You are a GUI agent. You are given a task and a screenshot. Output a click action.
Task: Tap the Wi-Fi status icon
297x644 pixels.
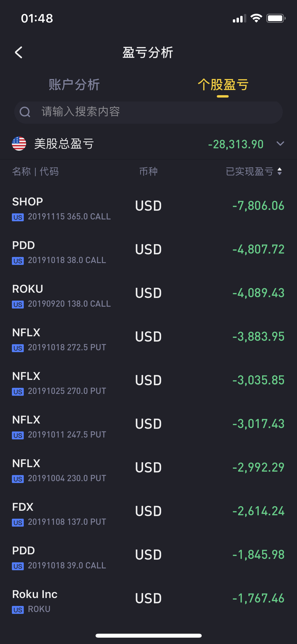pyautogui.click(x=256, y=18)
